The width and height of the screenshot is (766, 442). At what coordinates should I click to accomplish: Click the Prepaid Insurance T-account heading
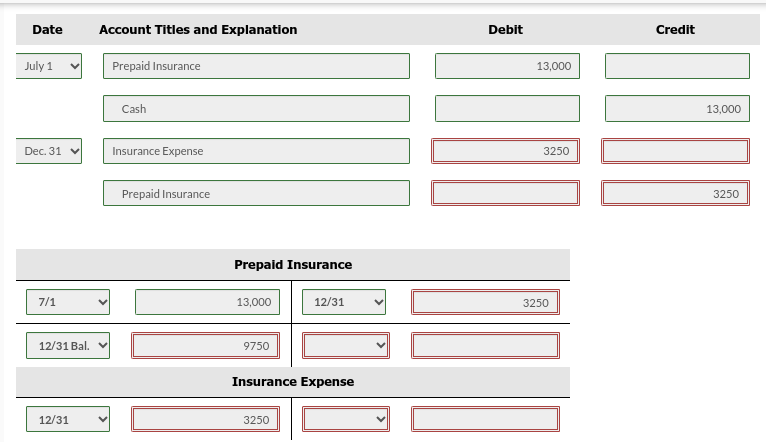293,265
